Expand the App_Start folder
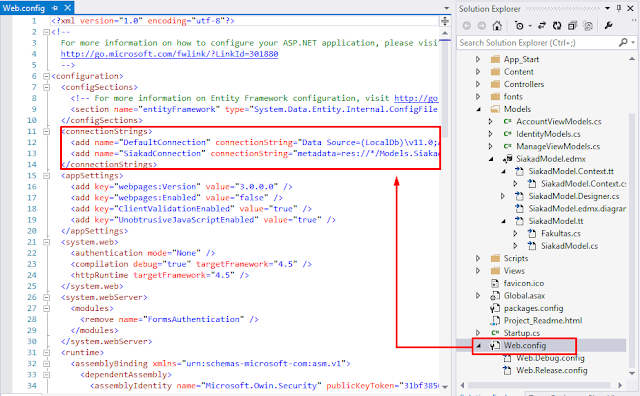This screenshot has width=640, height=396. pyautogui.click(x=478, y=59)
